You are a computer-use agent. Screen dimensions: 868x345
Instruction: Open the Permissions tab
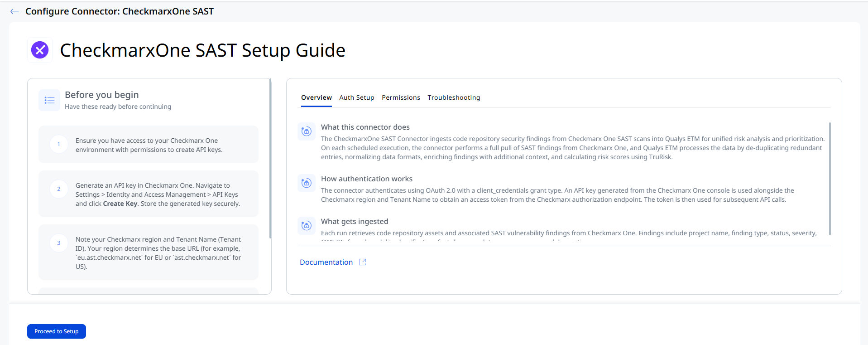[401, 97]
